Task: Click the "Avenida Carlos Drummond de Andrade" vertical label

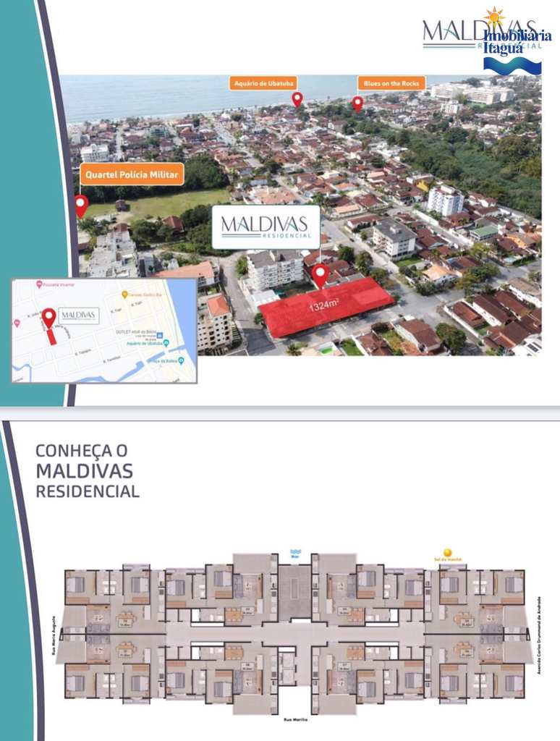Action: (539, 635)
